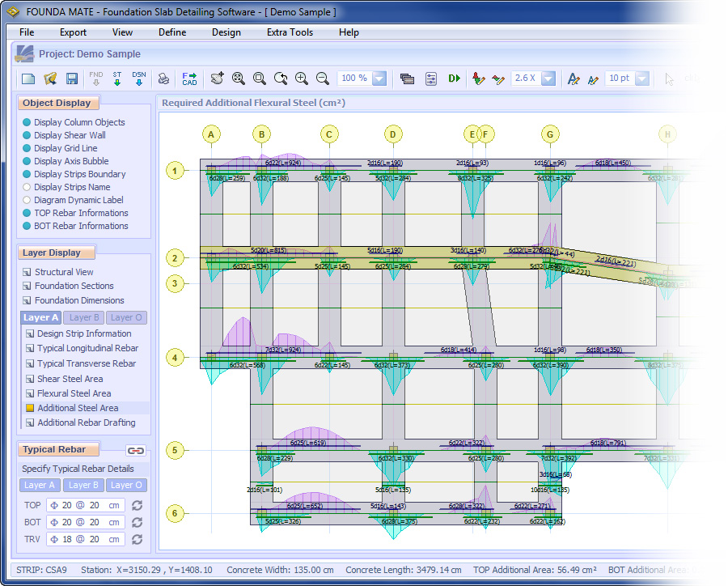
Task: Click the TRV rebar input field
Action: pyautogui.click(x=86, y=539)
